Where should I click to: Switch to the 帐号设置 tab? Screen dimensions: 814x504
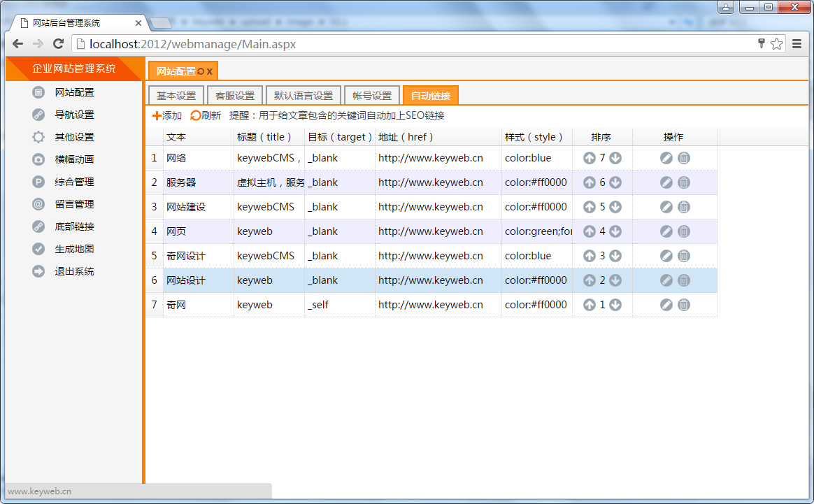(372, 96)
